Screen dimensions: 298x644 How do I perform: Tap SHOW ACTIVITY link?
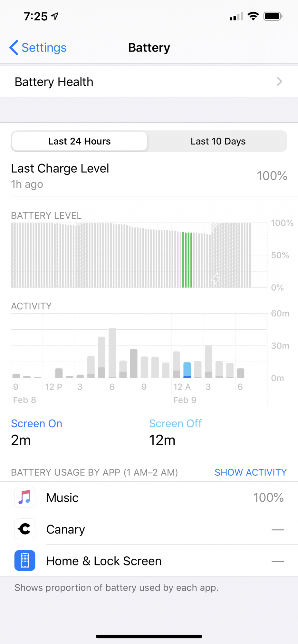251,472
